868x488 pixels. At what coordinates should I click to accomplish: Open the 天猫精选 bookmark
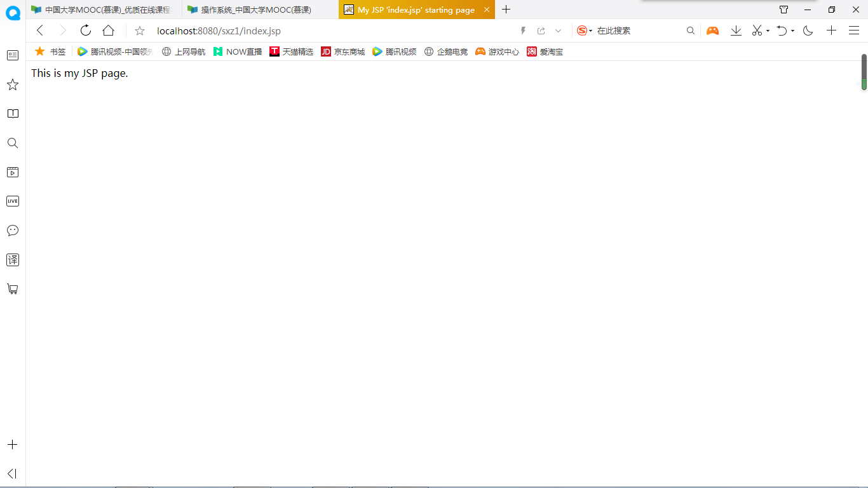(x=292, y=51)
